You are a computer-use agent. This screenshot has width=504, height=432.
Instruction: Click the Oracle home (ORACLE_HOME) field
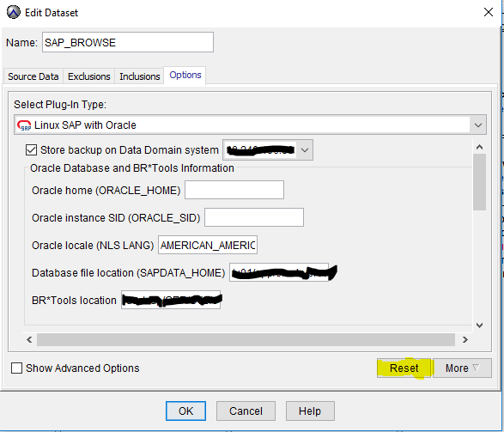pyautogui.click(x=234, y=190)
